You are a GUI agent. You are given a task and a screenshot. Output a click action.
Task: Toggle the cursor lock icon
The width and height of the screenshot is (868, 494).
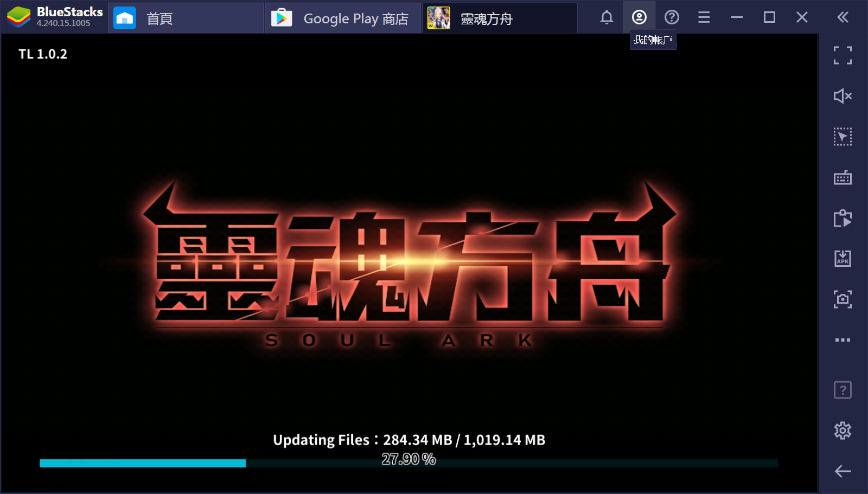pyautogui.click(x=843, y=137)
